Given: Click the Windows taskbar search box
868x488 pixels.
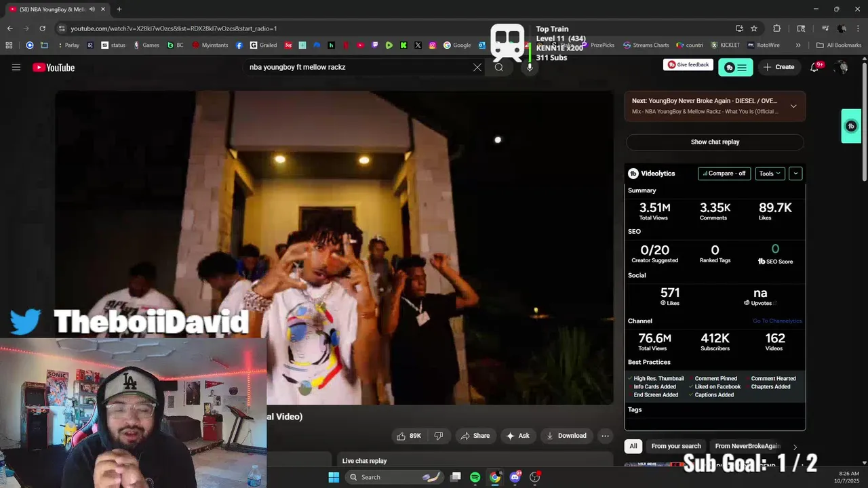Looking at the screenshot, I should (x=395, y=477).
